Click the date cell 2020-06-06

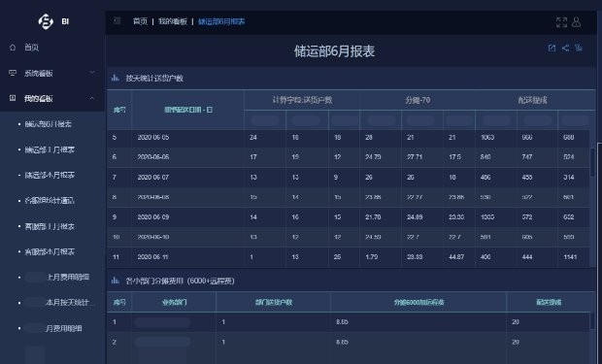153,157
